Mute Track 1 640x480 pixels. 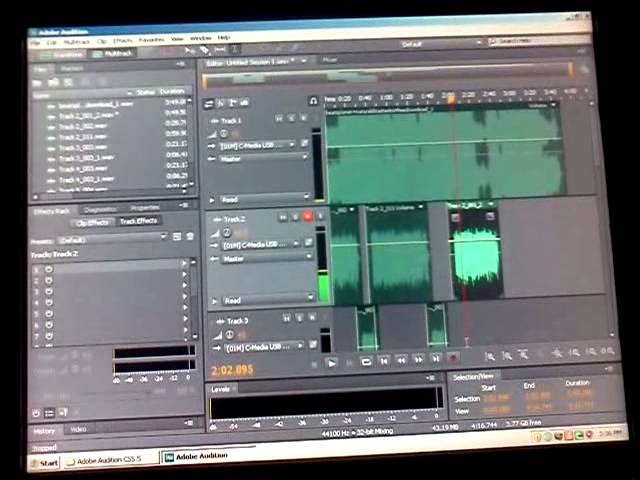point(279,119)
